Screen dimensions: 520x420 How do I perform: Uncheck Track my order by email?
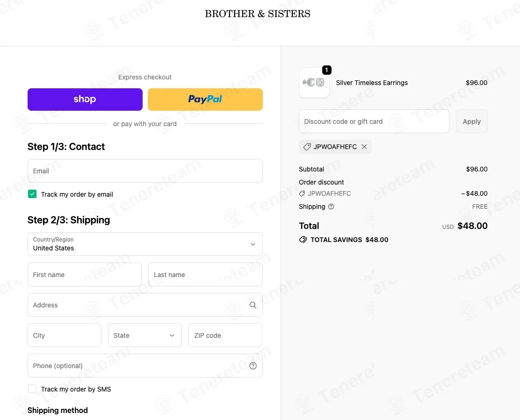click(32, 194)
